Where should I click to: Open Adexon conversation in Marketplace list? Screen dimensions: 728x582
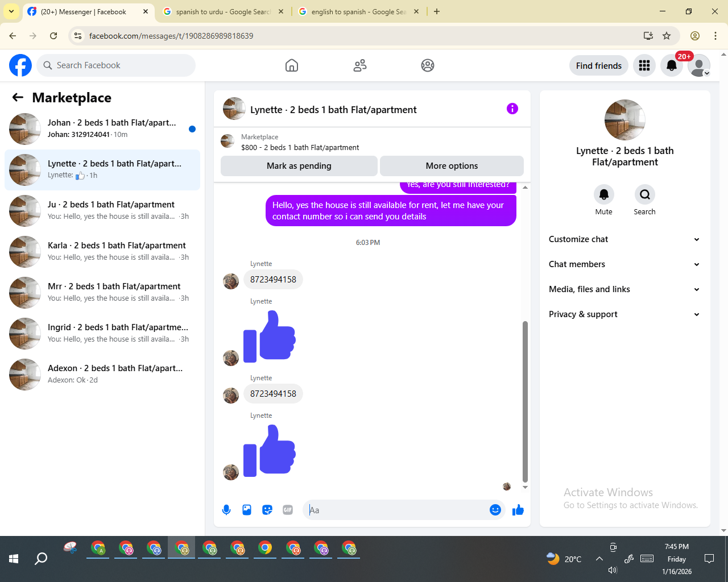coord(102,375)
